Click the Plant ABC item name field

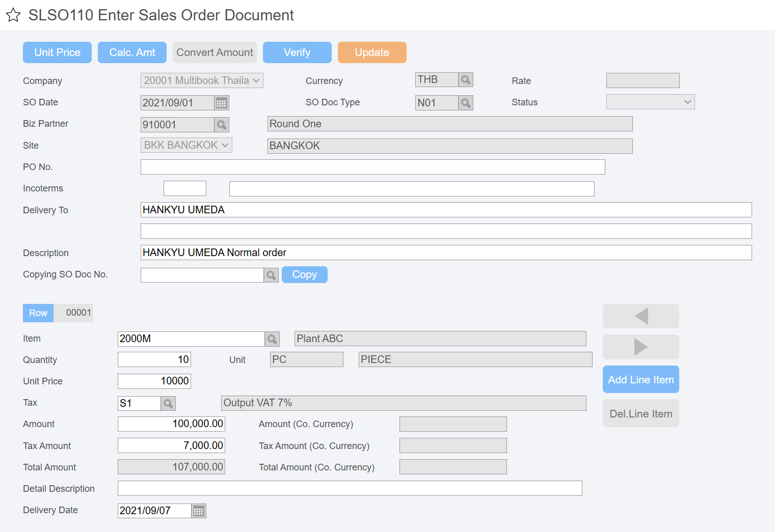440,339
